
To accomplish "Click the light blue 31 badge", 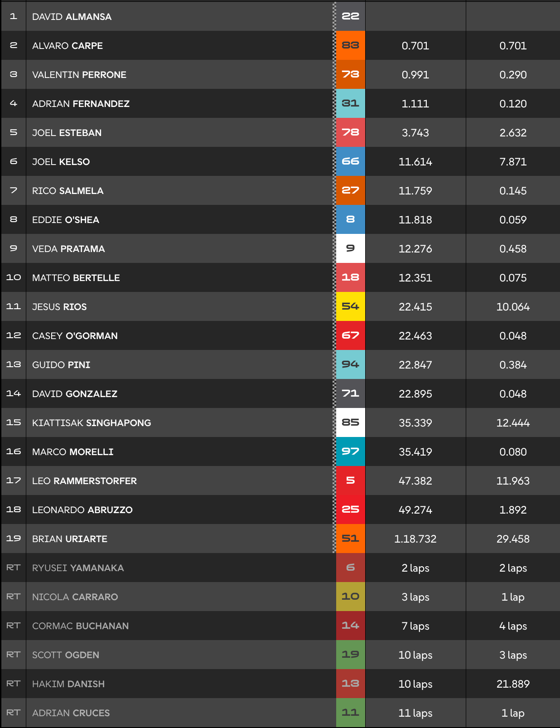I will [350, 103].
